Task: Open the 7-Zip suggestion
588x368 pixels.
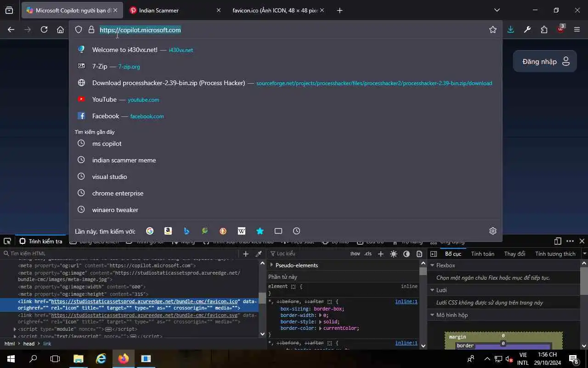Action: [286, 66]
